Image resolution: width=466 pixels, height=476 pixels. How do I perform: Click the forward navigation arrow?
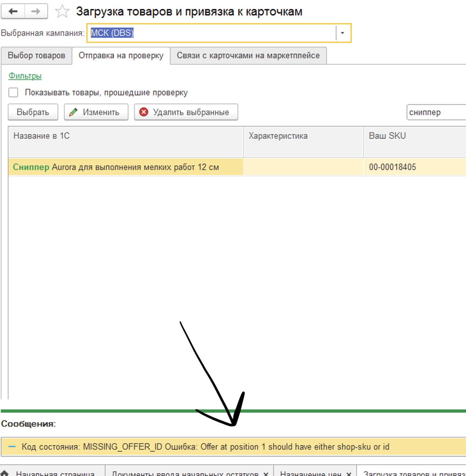pyautogui.click(x=36, y=12)
